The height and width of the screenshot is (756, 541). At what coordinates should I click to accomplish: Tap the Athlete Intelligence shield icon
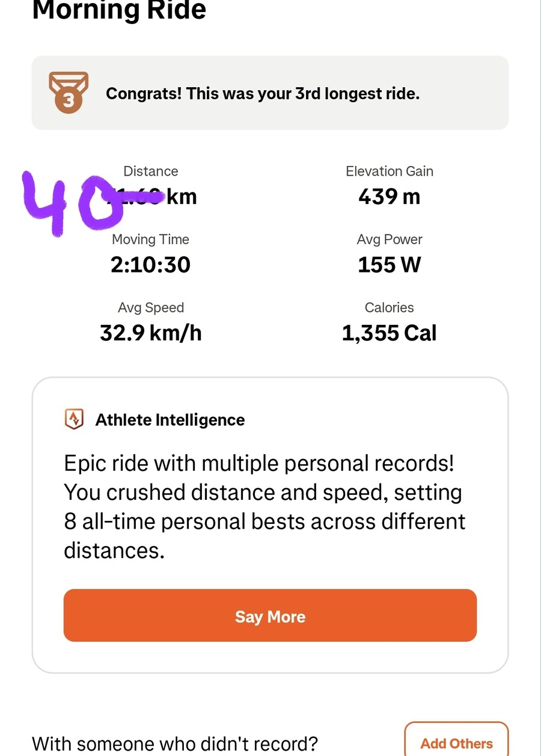point(74,419)
